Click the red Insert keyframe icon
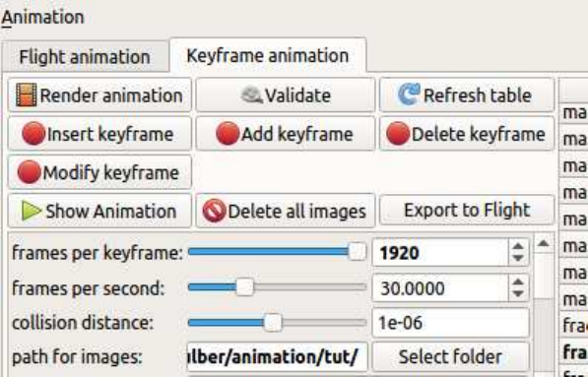588x377 pixels. click(x=33, y=134)
